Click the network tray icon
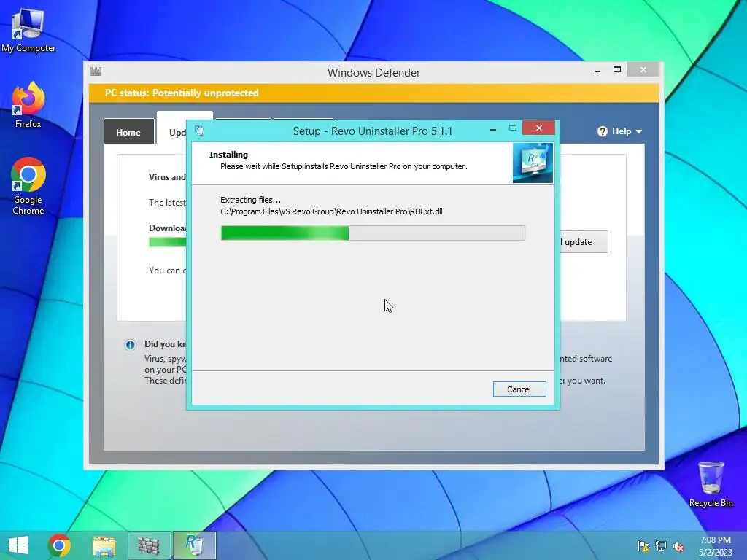This screenshot has height=560, width=747. point(661,546)
